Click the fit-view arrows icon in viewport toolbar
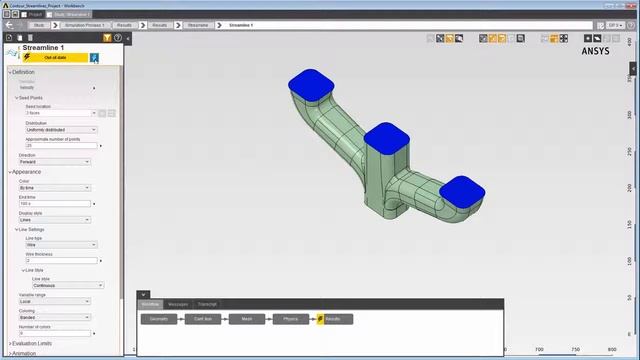This screenshot has height=360, width=640. pos(564,38)
